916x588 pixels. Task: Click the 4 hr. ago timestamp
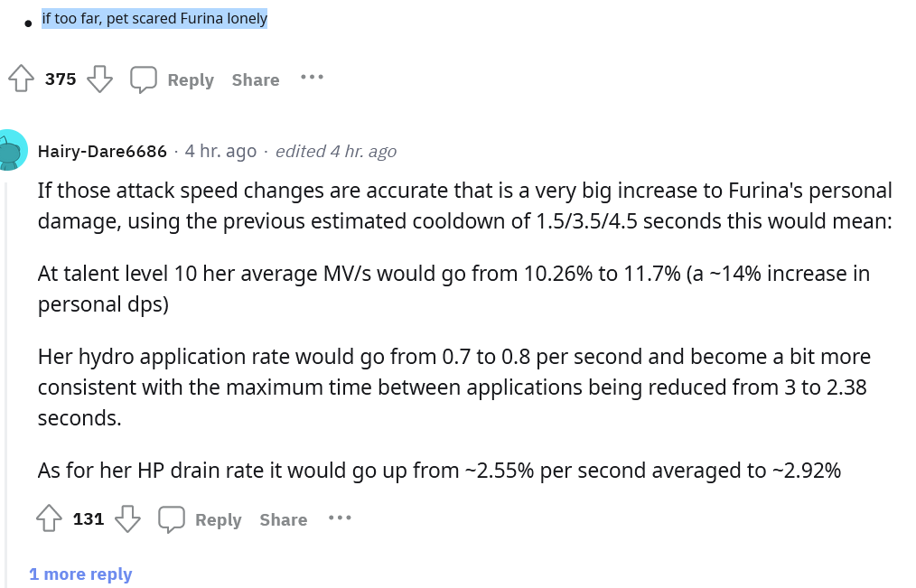(x=220, y=151)
